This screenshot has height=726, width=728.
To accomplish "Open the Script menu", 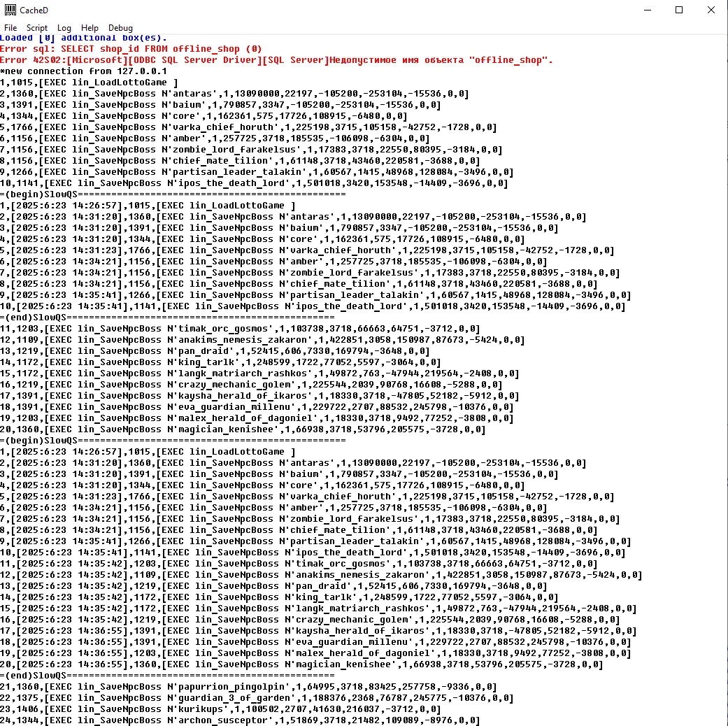I will tap(36, 28).
